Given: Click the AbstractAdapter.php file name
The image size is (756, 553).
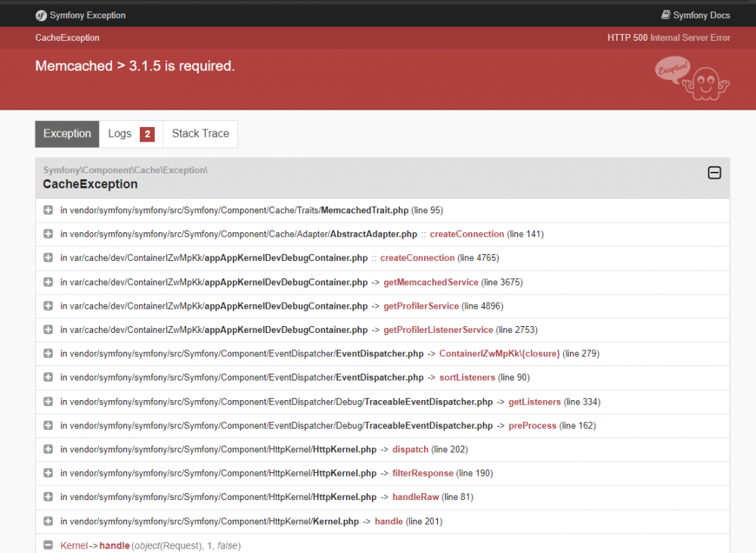Looking at the screenshot, I should point(373,234).
